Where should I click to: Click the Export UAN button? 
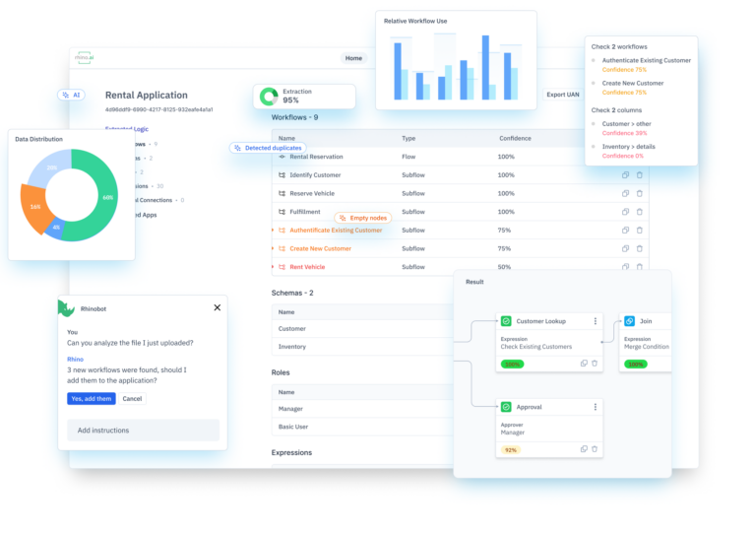(563, 95)
